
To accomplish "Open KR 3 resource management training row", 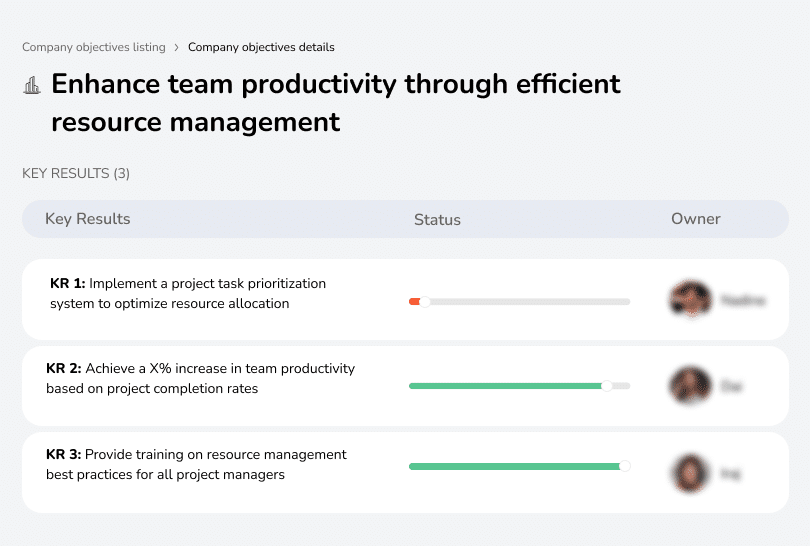I will pyautogui.click(x=406, y=473).
